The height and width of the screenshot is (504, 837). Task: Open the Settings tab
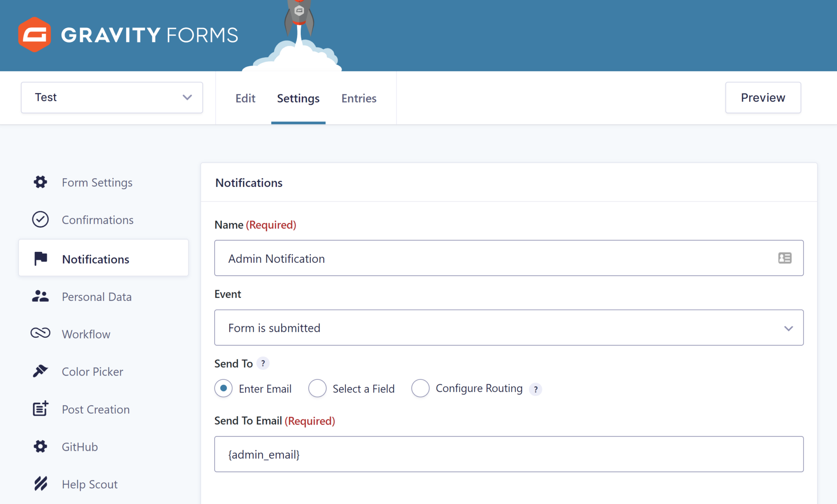click(x=298, y=98)
